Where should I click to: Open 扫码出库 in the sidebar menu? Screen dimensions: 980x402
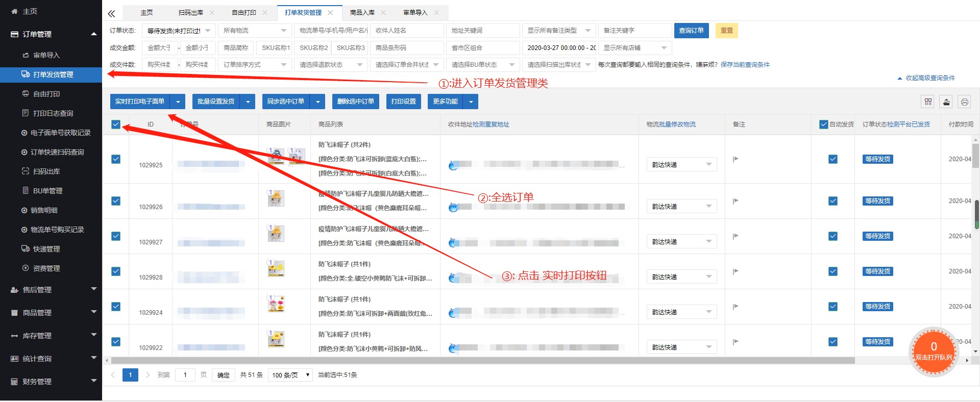click(x=46, y=171)
